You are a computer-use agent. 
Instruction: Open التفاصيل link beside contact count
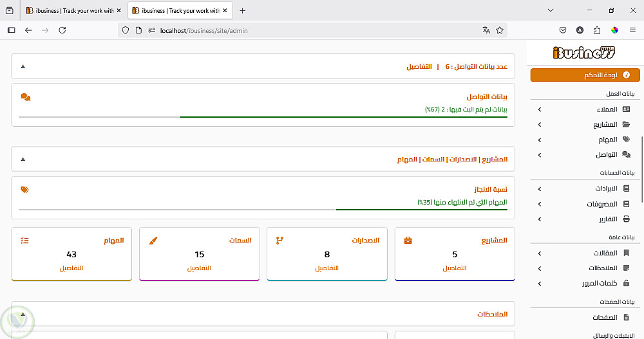coord(419,67)
